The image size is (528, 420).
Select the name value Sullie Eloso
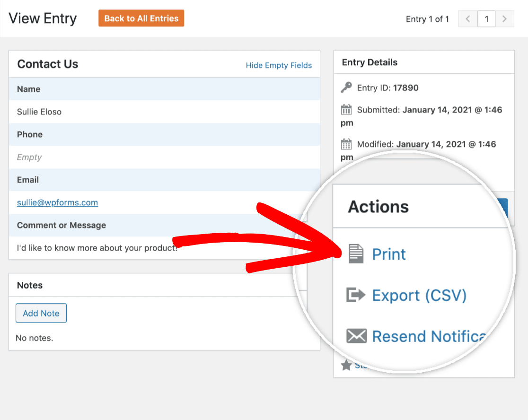coord(39,112)
